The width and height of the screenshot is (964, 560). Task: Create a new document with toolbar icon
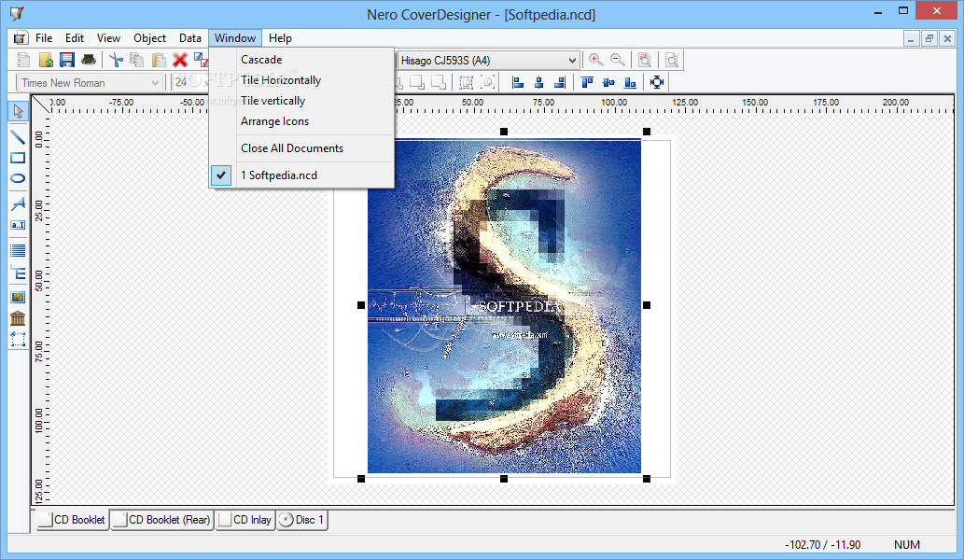click(24, 60)
